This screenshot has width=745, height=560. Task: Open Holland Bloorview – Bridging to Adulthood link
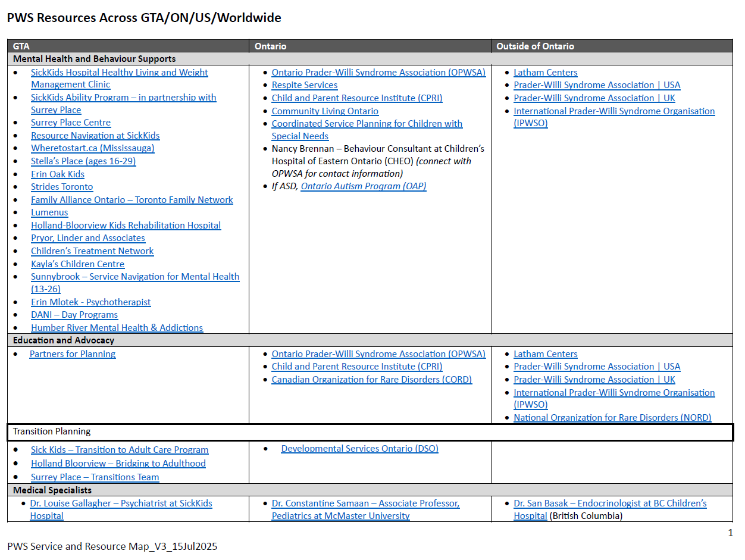[118, 464]
